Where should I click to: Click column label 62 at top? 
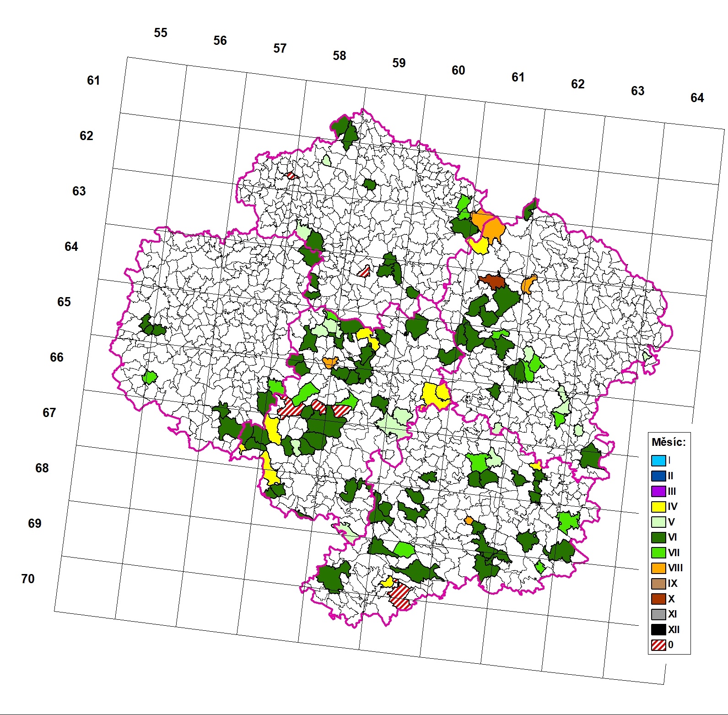(578, 84)
